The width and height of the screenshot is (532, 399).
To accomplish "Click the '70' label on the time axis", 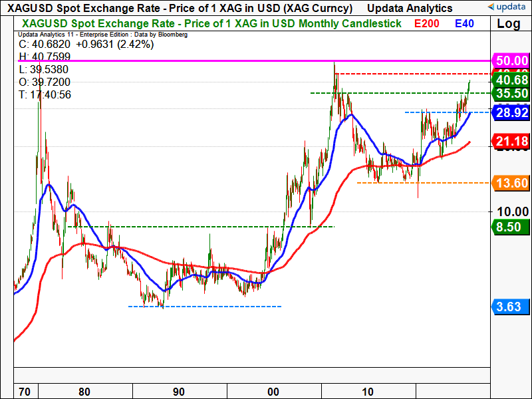I will [x=24, y=392].
